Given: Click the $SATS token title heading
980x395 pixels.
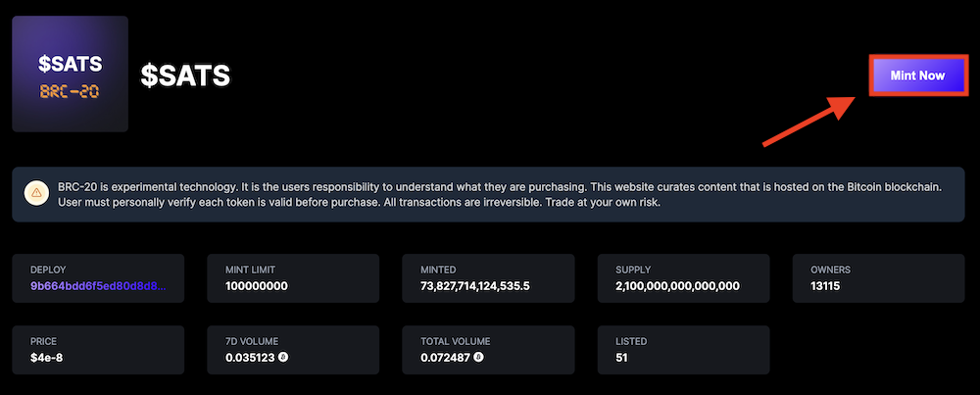Looking at the screenshot, I should click(x=185, y=75).
